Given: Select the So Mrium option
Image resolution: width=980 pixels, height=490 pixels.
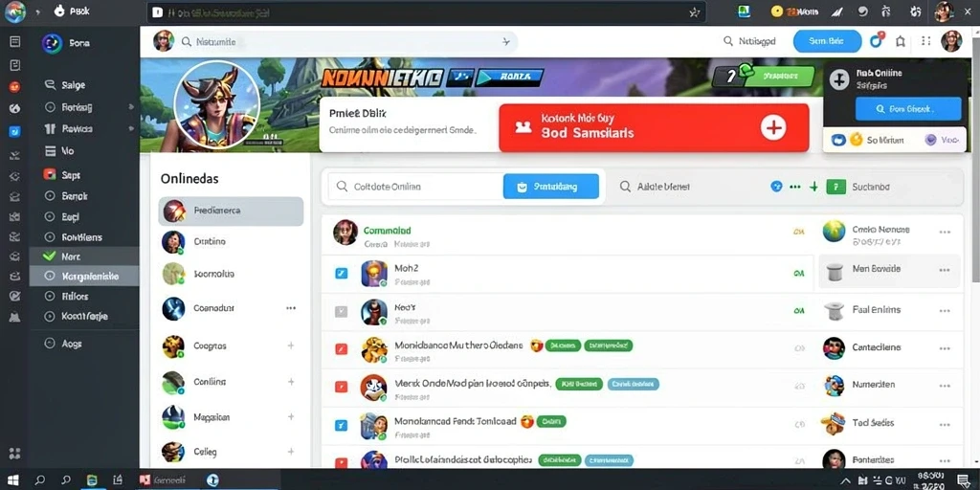Looking at the screenshot, I should pyautogui.click(x=868, y=140).
